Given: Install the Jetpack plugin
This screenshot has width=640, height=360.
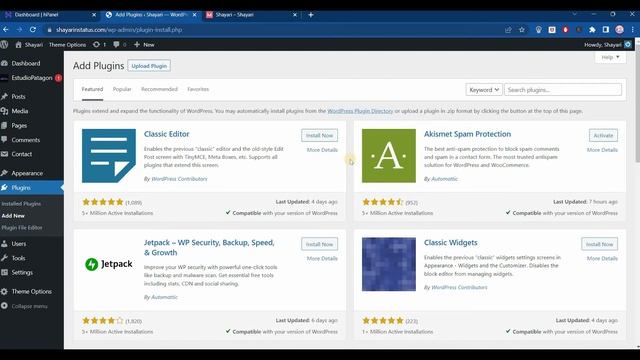Looking at the screenshot, I should click(x=320, y=244).
